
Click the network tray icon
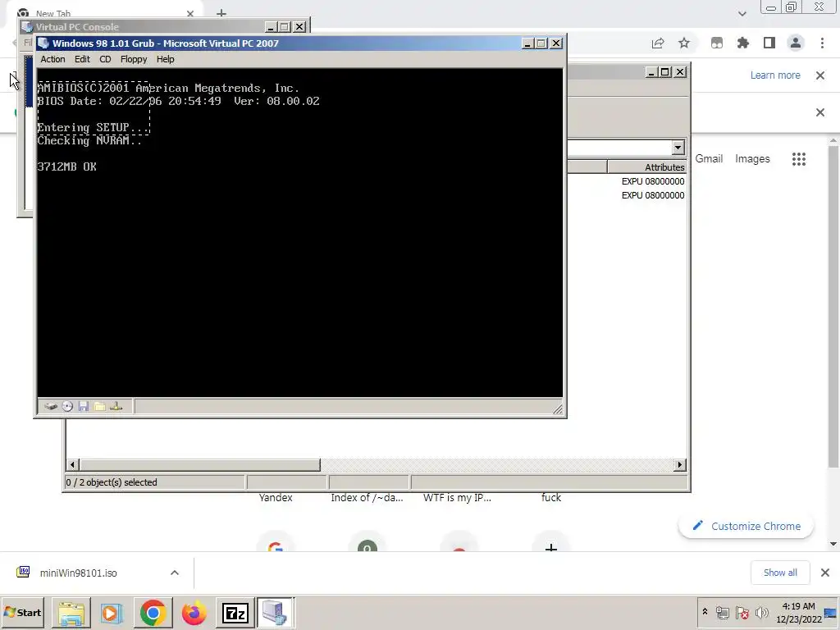click(x=723, y=613)
